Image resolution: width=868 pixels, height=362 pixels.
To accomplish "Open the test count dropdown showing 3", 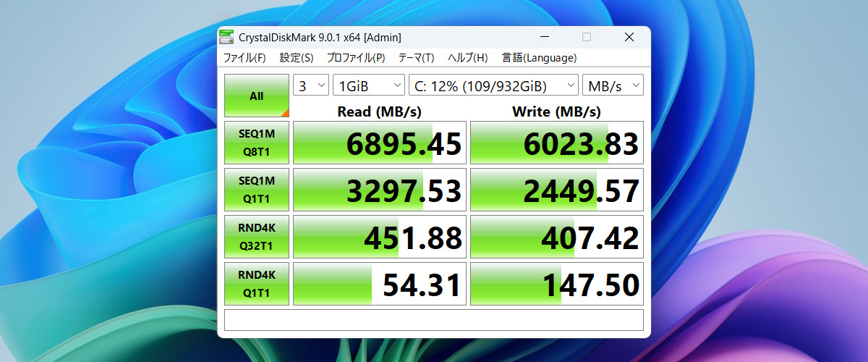I will [x=311, y=85].
